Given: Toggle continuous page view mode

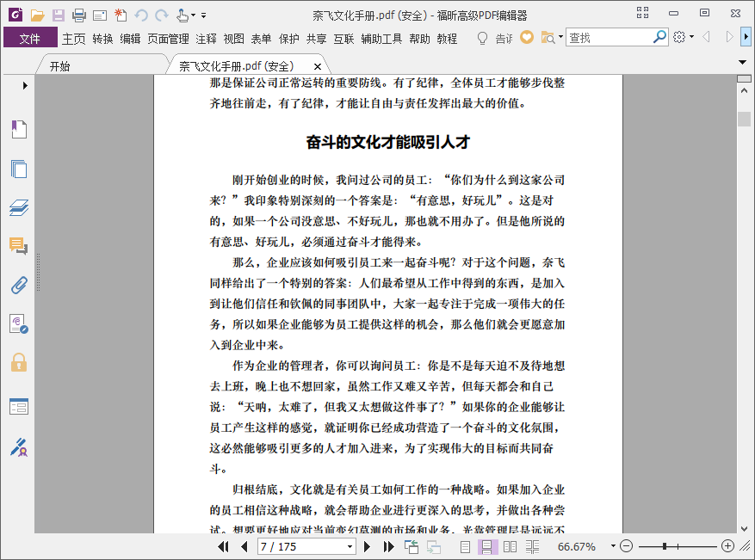Looking at the screenshot, I should (486, 546).
